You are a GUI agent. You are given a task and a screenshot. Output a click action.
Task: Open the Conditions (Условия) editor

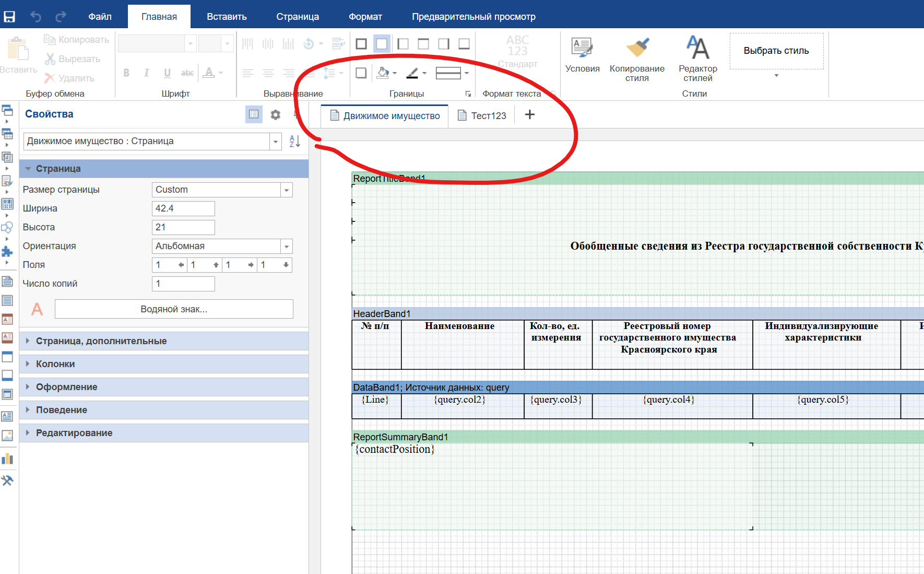pyautogui.click(x=582, y=55)
